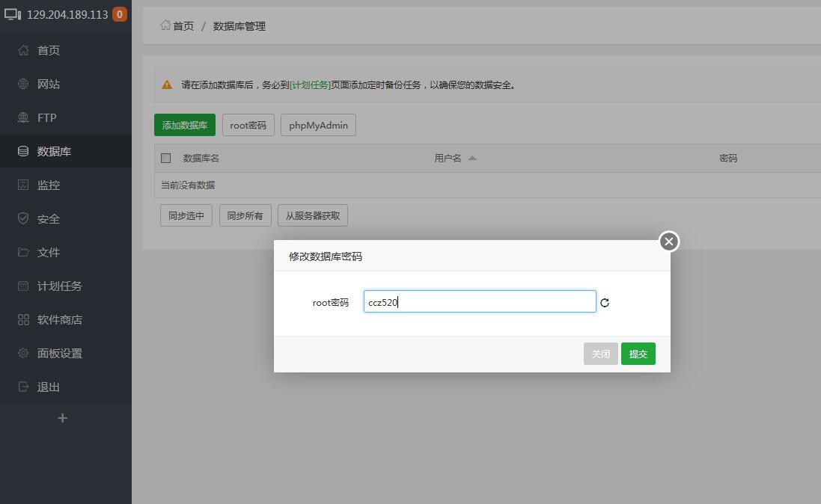
Task: Click the 面板设置 gear icon
Action: tap(23, 353)
